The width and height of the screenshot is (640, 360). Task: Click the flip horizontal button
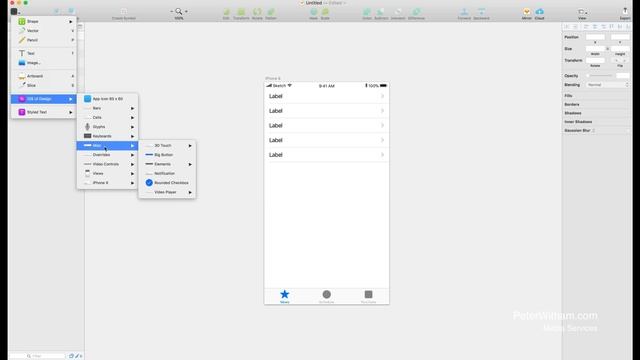[x=617, y=60]
